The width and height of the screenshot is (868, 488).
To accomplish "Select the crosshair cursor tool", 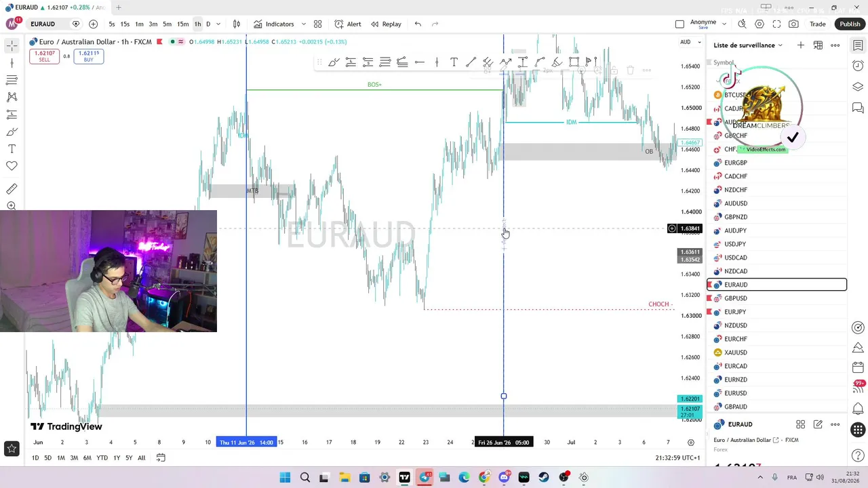I will click(x=12, y=45).
